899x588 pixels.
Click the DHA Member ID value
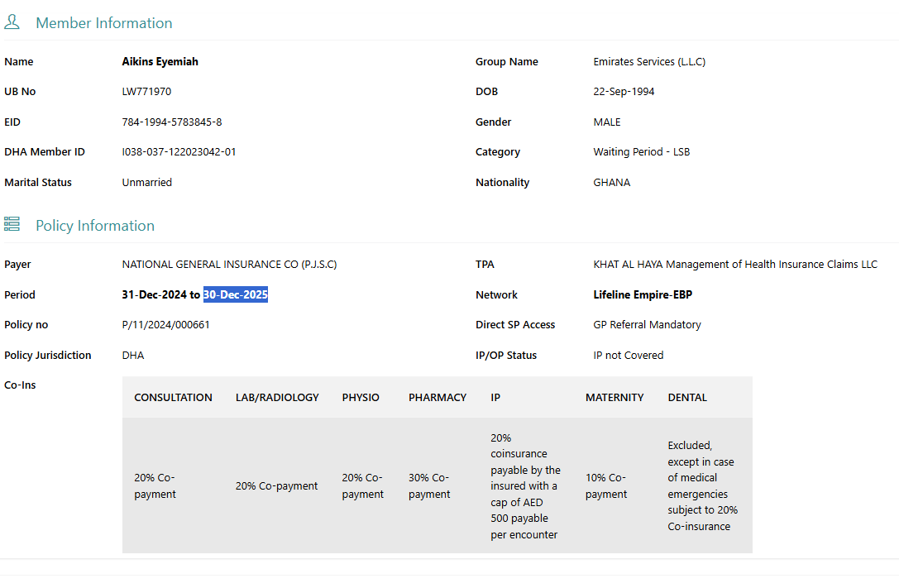[179, 152]
